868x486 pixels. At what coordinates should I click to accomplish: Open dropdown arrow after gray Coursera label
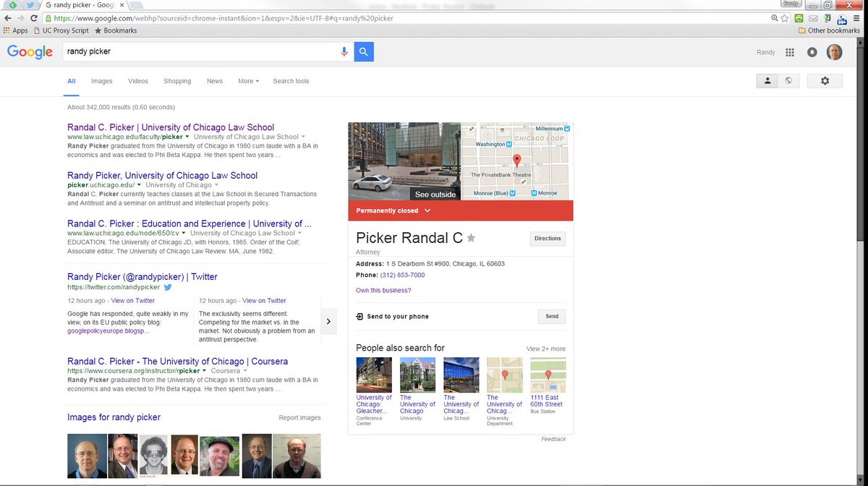tap(245, 371)
